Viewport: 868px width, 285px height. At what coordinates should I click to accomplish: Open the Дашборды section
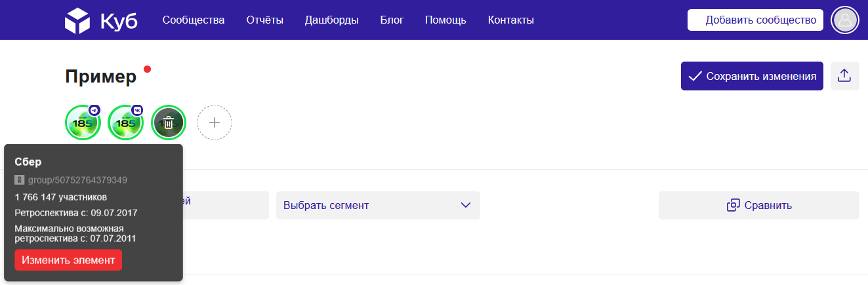(332, 20)
